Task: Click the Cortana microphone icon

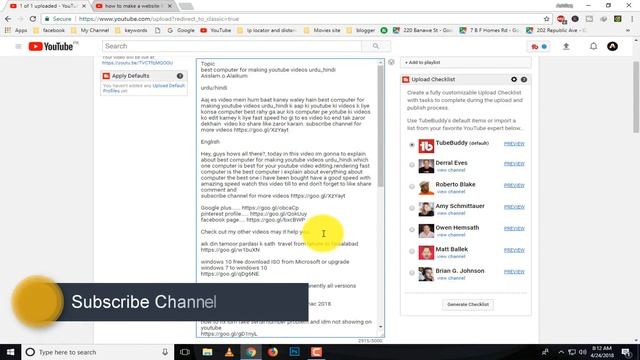Action: 165,352
